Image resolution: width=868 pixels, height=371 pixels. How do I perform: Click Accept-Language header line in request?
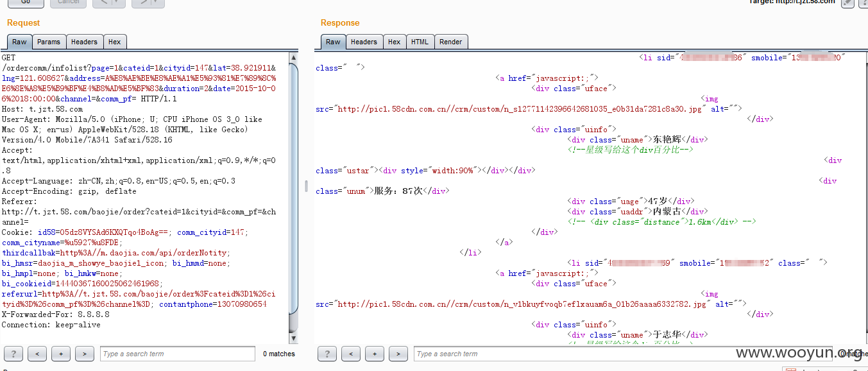119,181
